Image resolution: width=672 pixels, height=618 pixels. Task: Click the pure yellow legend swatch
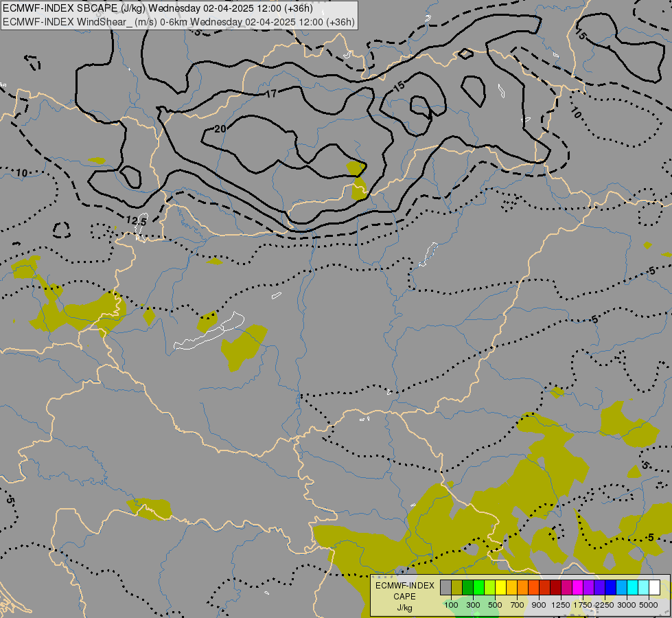(x=501, y=587)
